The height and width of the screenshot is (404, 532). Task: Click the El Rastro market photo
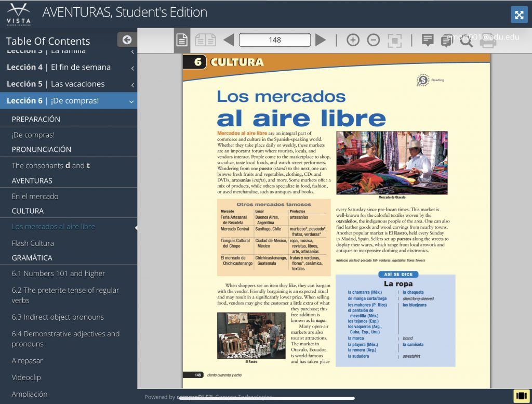coord(251,335)
